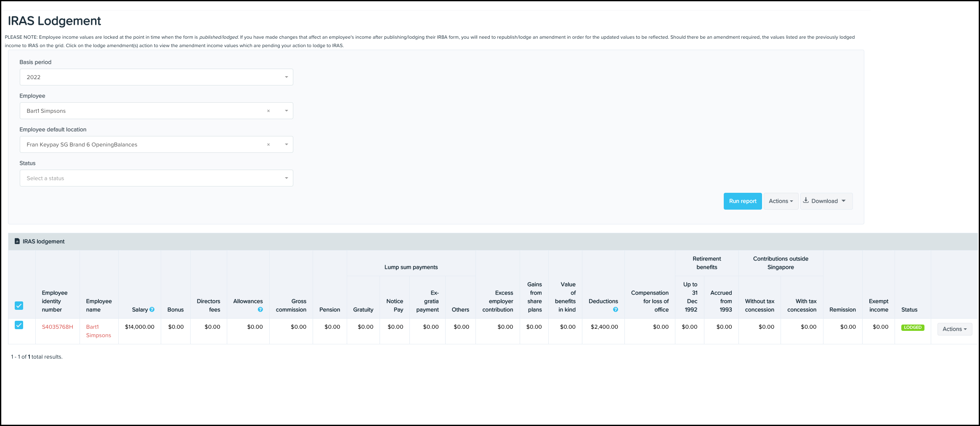Open the Bart1 Simpsons name link

tap(98, 331)
